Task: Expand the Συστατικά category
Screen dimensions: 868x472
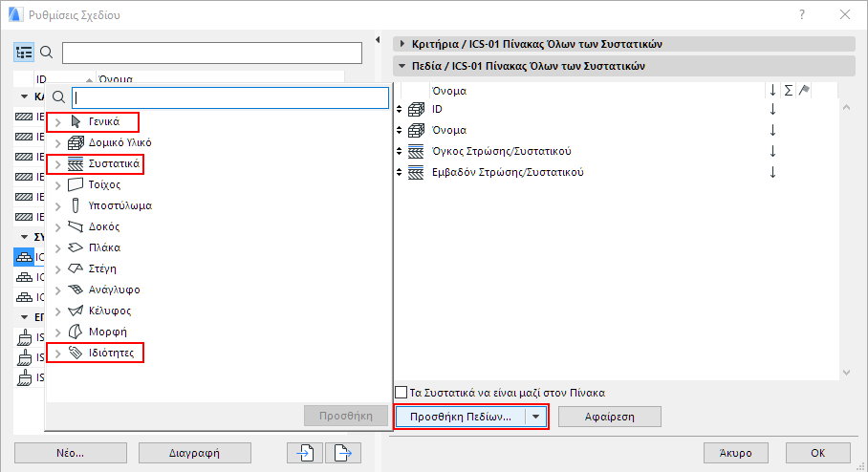Action: click(58, 164)
